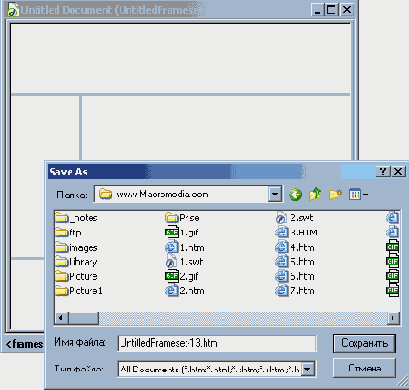
Task: Select the 3.HTM file
Action: [x=296, y=232]
